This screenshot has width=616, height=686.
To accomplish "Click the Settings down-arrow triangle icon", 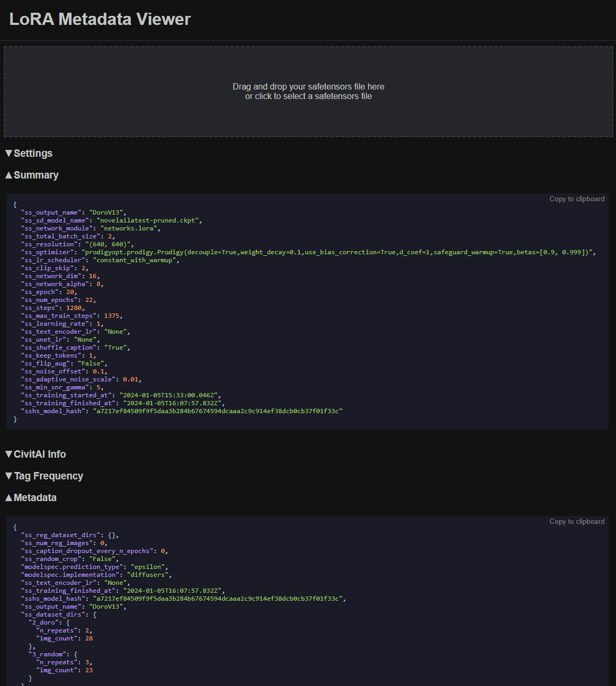I will coord(8,153).
